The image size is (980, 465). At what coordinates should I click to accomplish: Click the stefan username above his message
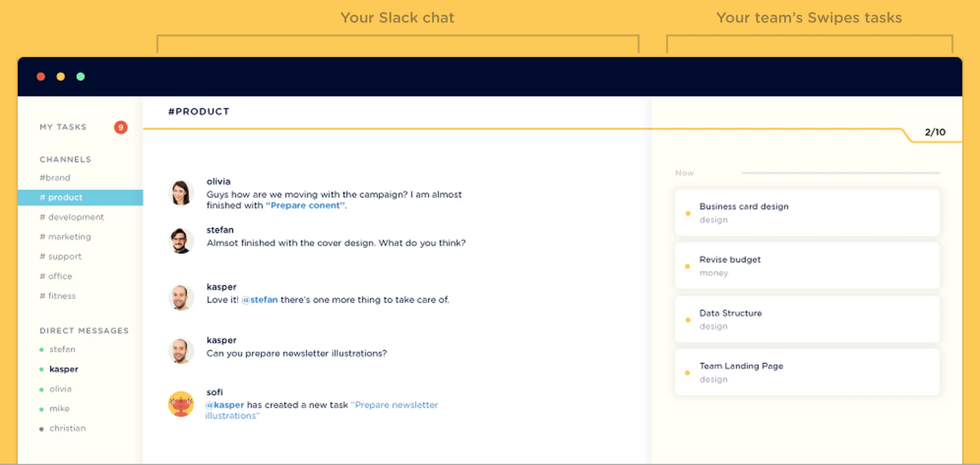(220, 230)
